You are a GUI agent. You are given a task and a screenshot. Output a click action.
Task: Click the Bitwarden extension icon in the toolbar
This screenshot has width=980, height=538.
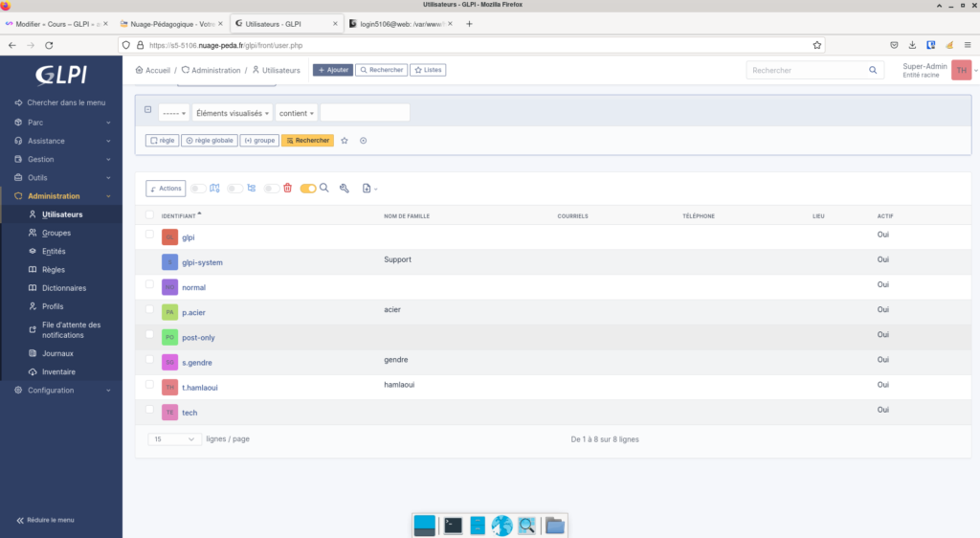coord(930,45)
